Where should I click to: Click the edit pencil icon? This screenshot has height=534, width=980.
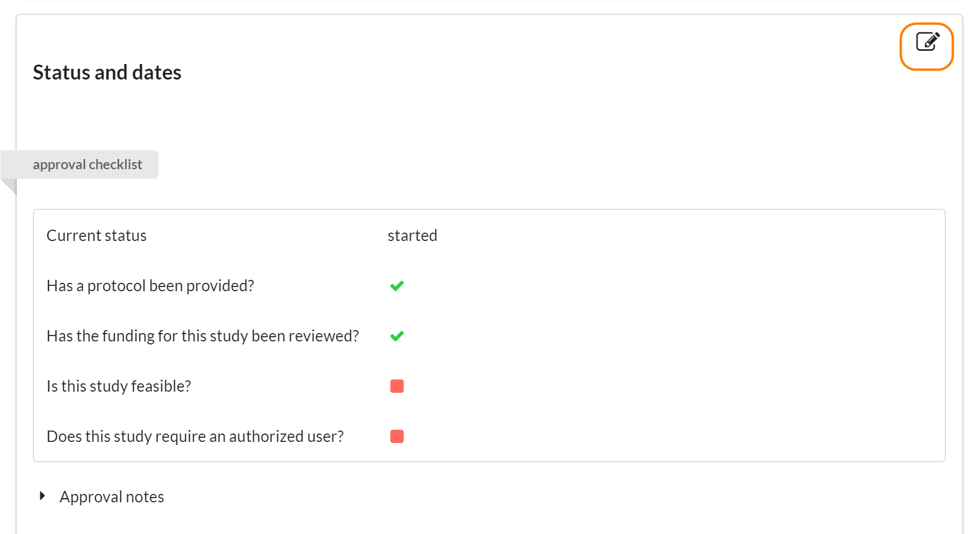(x=927, y=42)
